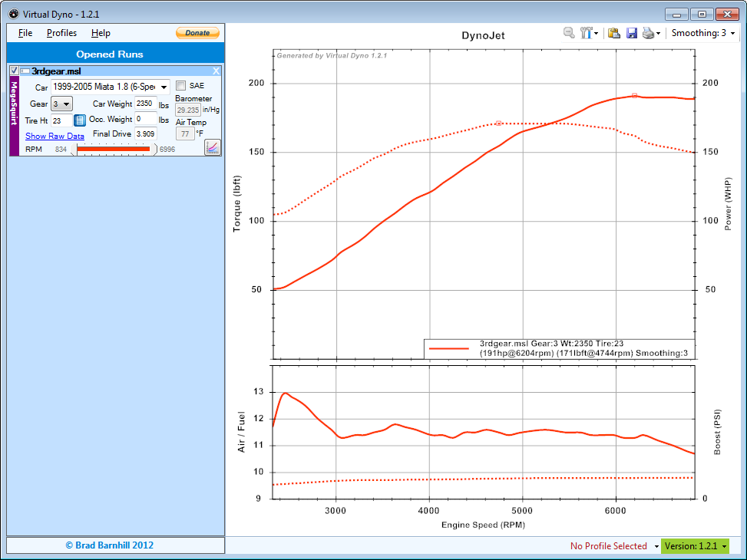This screenshot has height=560, width=747.
Task: Copy the graph with the clipboard icon
Action: click(x=614, y=33)
